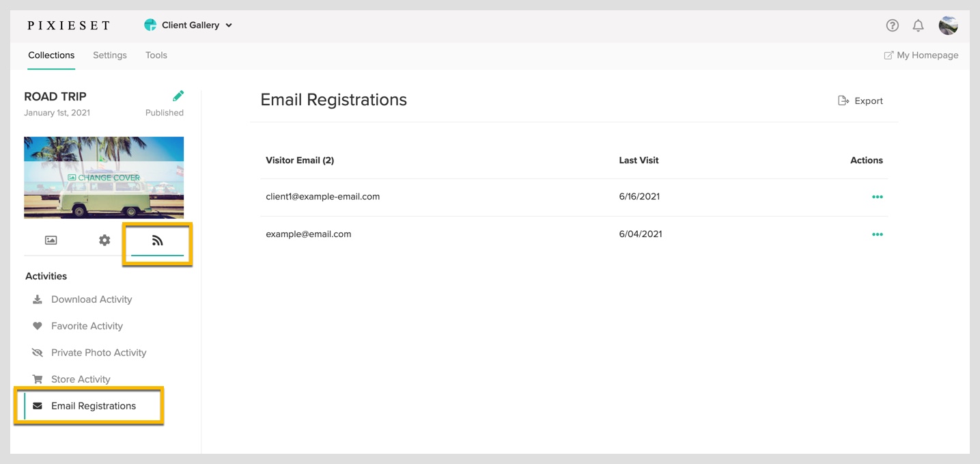The height and width of the screenshot is (464, 980).
Task: View Download Activity
Action: click(x=92, y=299)
